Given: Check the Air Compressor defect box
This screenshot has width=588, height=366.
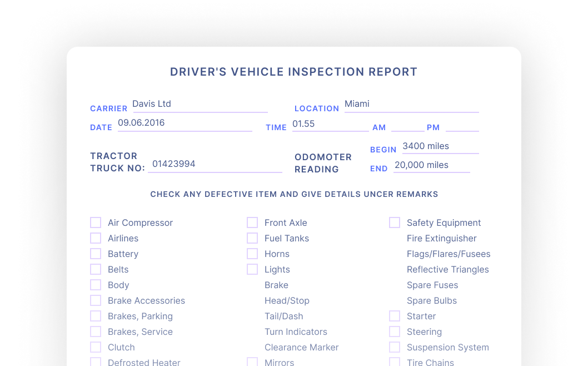Looking at the screenshot, I should click(95, 222).
